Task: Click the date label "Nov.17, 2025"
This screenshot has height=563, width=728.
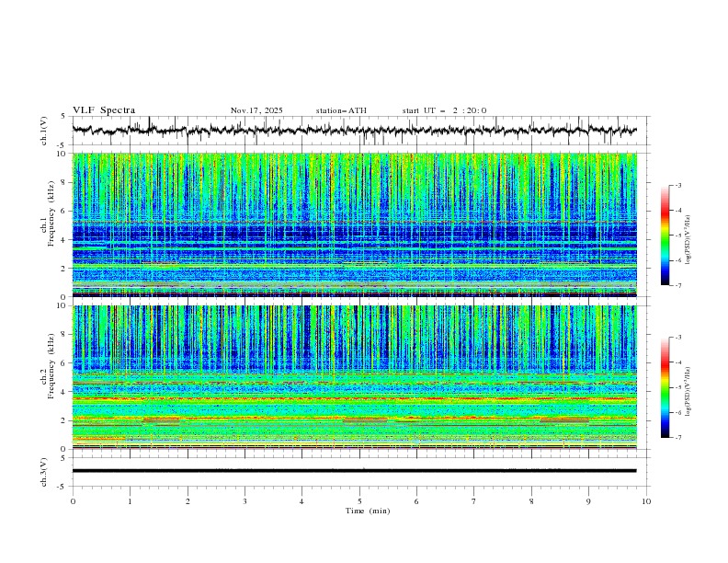Action: [x=256, y=110]
